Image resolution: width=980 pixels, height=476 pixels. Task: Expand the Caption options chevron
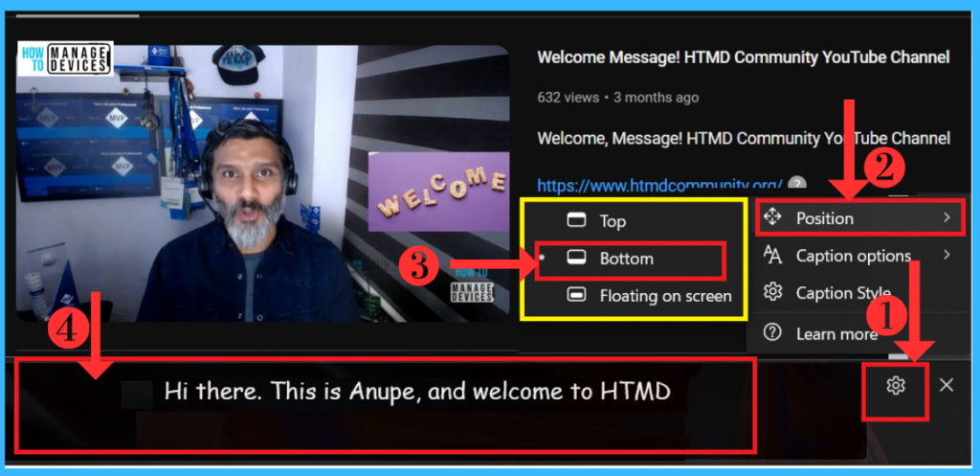pyautogui.click(x=947, y=255)
